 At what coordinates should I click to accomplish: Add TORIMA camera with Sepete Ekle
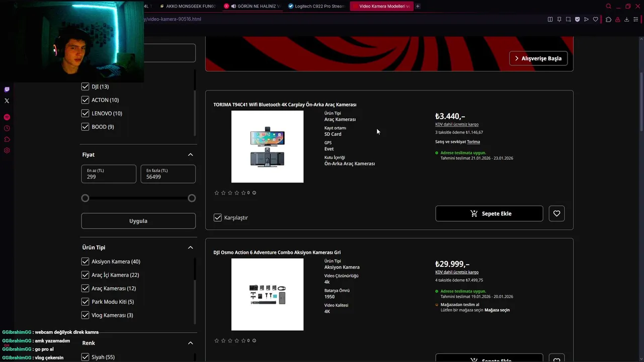point(489,214)
